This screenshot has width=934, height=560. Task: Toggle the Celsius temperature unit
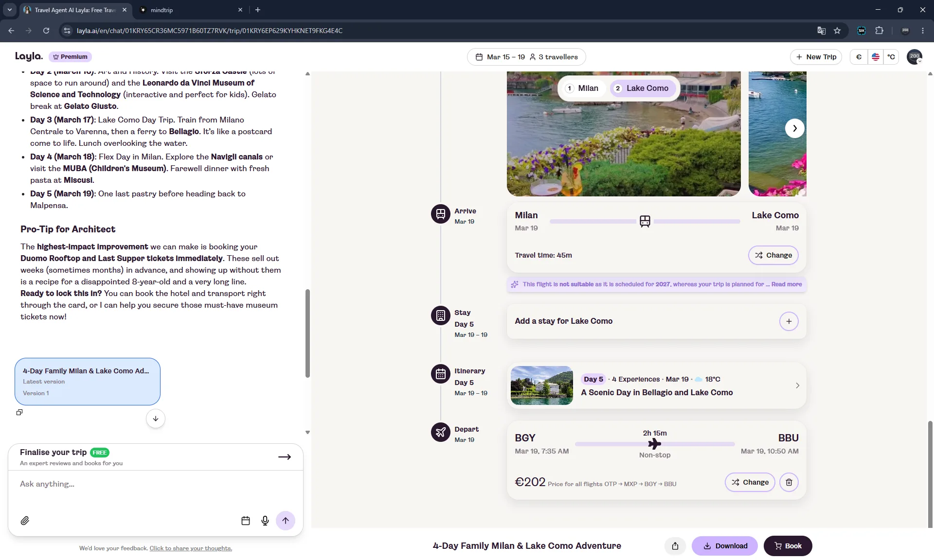[891, 57]
